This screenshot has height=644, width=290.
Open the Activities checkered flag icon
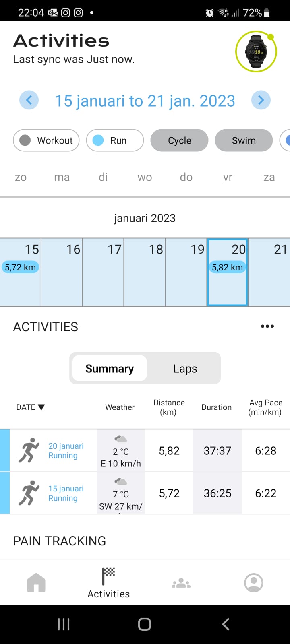click(x=109, y=576)
